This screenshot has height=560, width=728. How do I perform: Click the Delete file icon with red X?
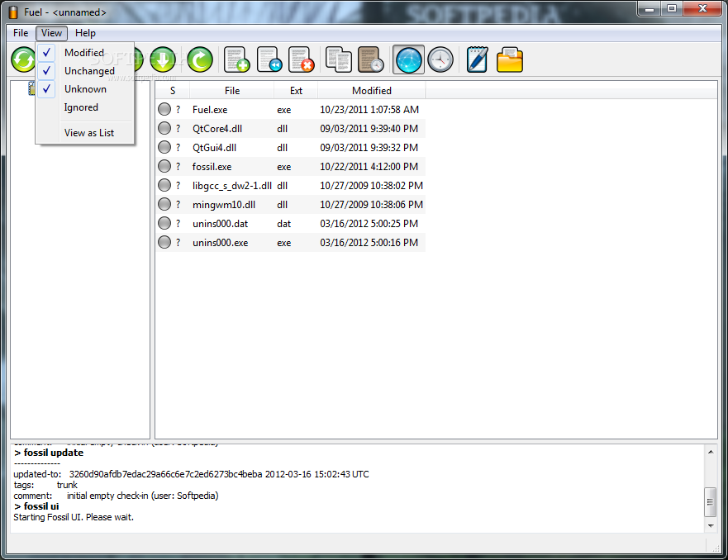[x=302, y=59]
